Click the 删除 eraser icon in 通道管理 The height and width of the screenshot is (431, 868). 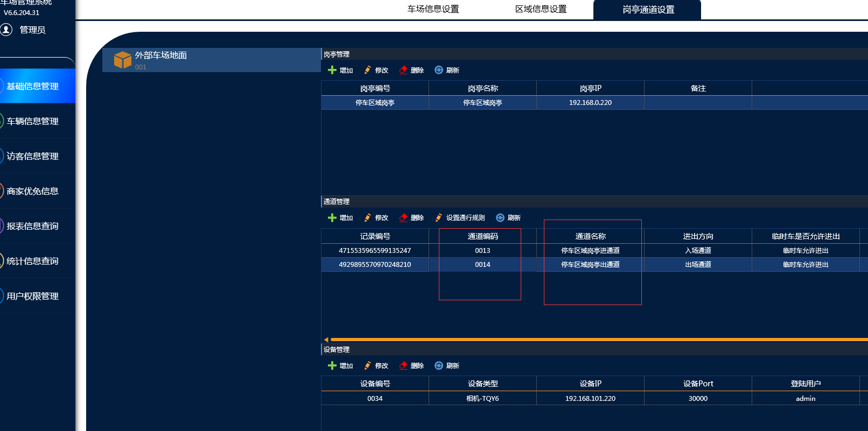(x=403, y=217)
